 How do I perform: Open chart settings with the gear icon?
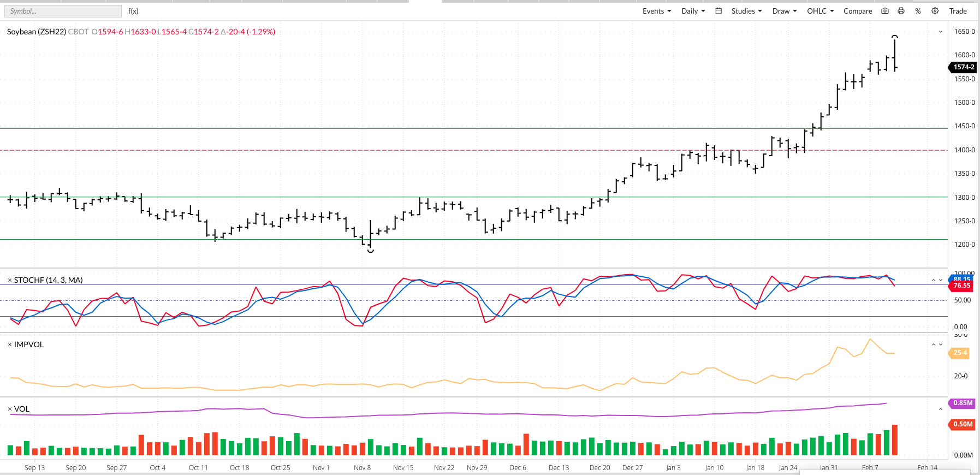coord(935,11)
